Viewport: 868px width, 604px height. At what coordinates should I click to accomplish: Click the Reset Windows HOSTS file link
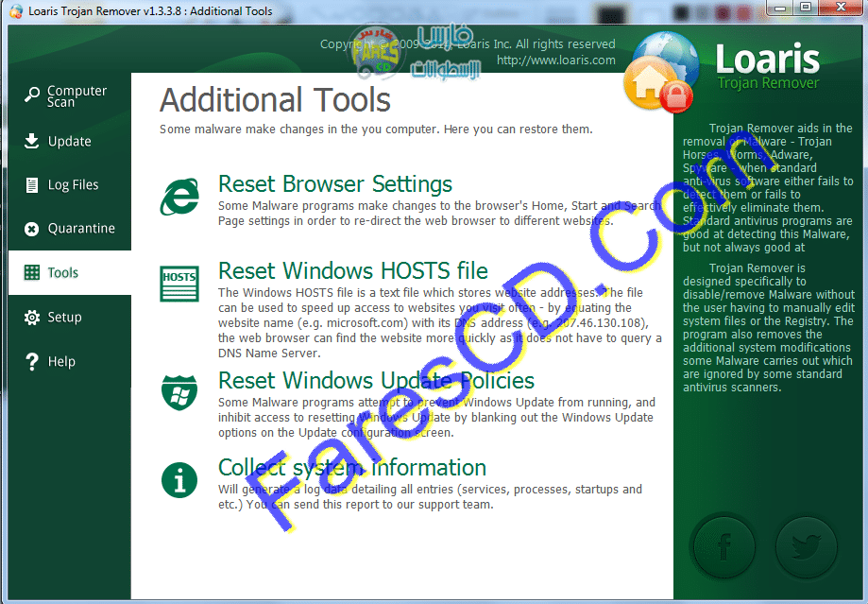[353, 271]
